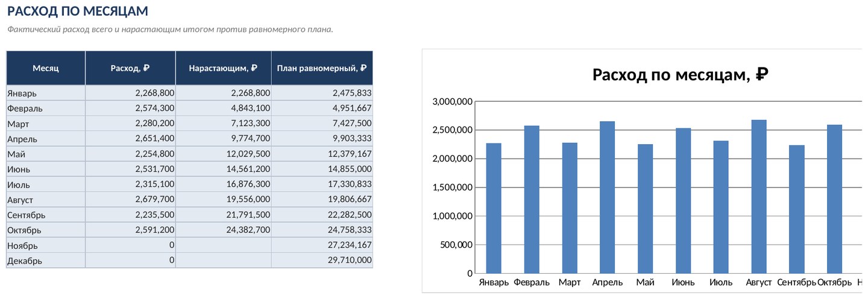Select the cell with value 2,679,700
Viewport: 868px width, 299px height.
click(x=130, y=200)
